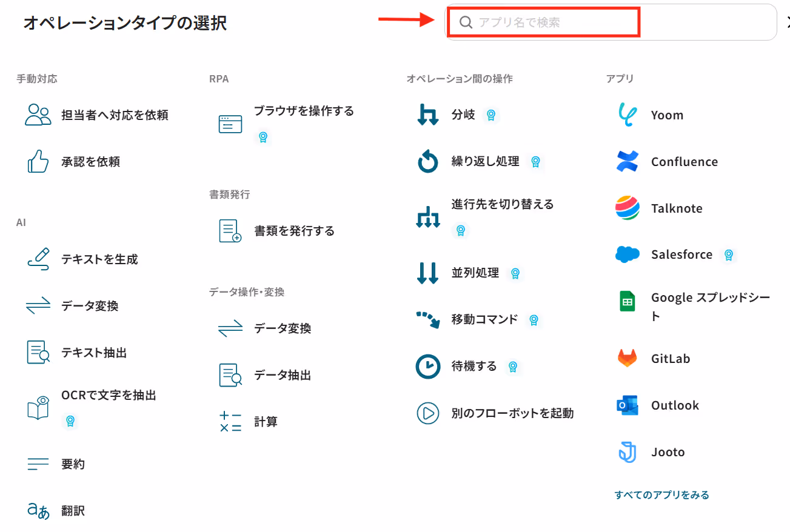
Task: Click the データ抽出 document search icon
Action: point(230,375)
